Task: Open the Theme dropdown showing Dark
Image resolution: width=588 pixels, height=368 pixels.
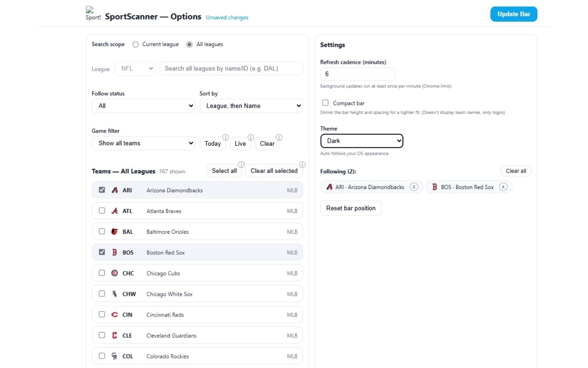Action: [362, 141]
